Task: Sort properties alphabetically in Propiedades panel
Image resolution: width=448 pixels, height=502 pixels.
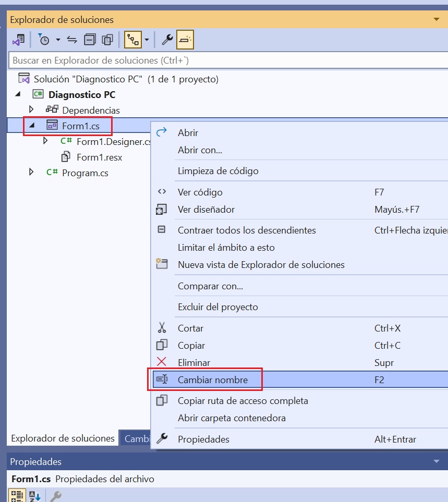Action: point(34,496)
